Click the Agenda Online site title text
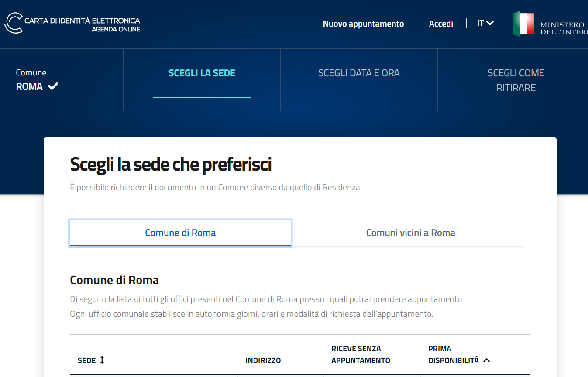The width and height of the screenshot is (588, 377). (116, 30)
